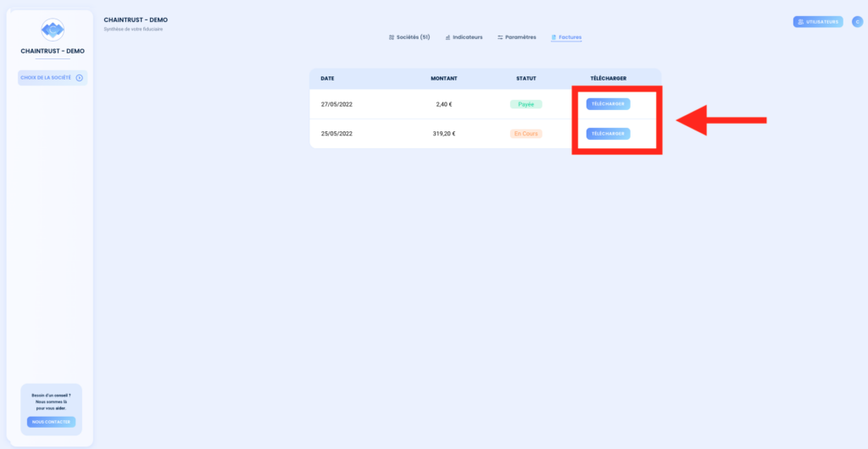Click the Nous contacter button
This screenshot has width=868, height=449.
pos(52,422)
